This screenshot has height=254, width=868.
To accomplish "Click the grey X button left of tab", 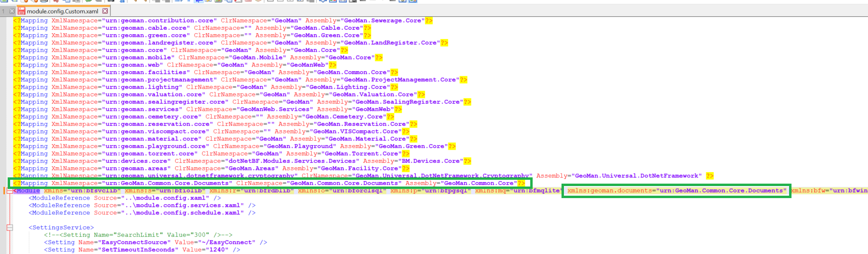I will (12, 11).
